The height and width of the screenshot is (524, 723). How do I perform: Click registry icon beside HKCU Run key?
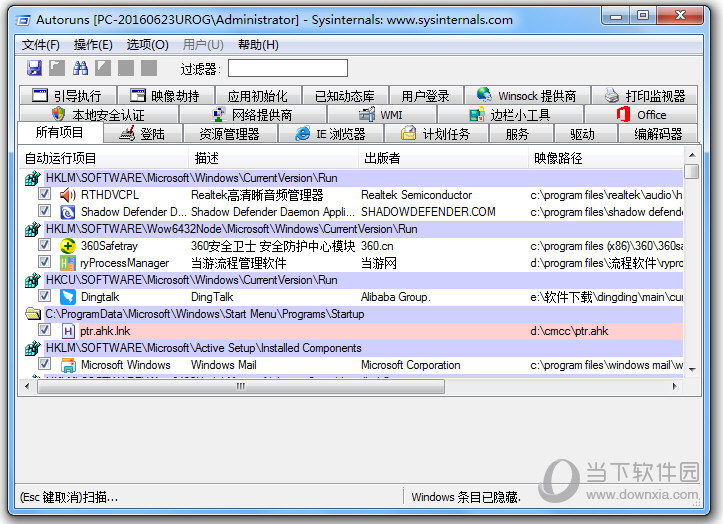click(x=33, y=280)
